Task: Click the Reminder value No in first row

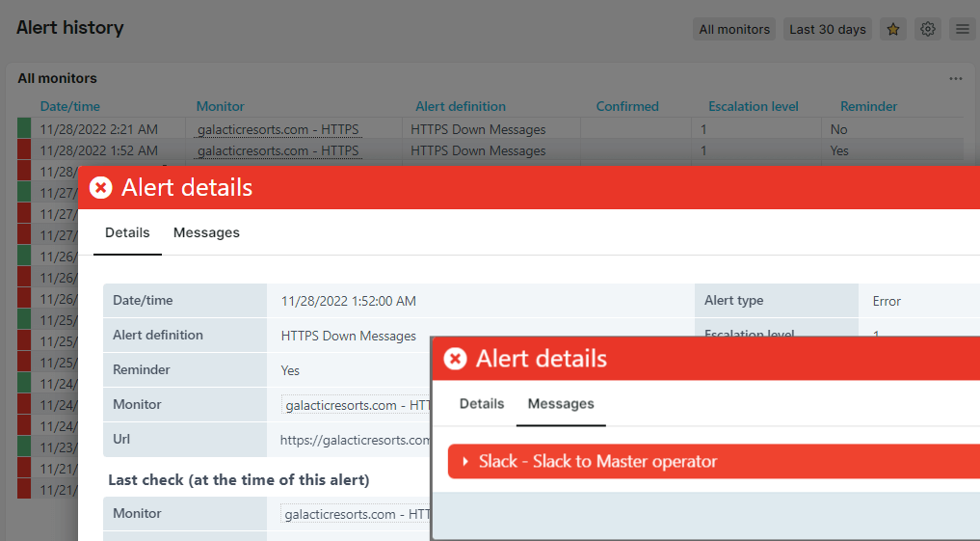Action: coord(838,129)
